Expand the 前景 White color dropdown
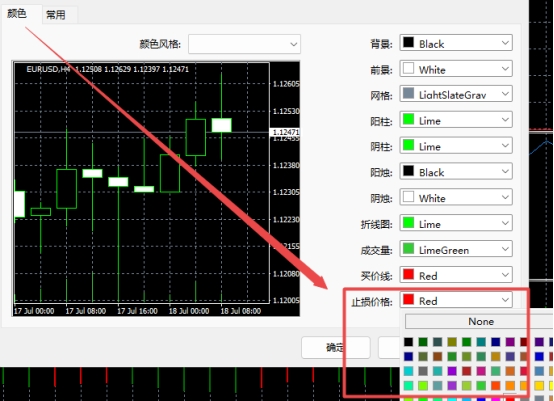The height and width of the screenshot is (401, 554). pos(456,69)
